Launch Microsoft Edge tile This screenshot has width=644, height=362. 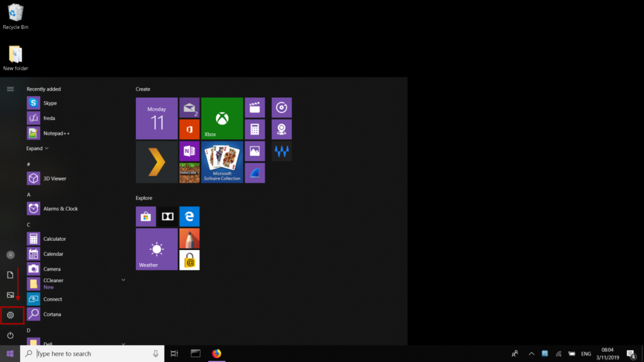(189, 216)
